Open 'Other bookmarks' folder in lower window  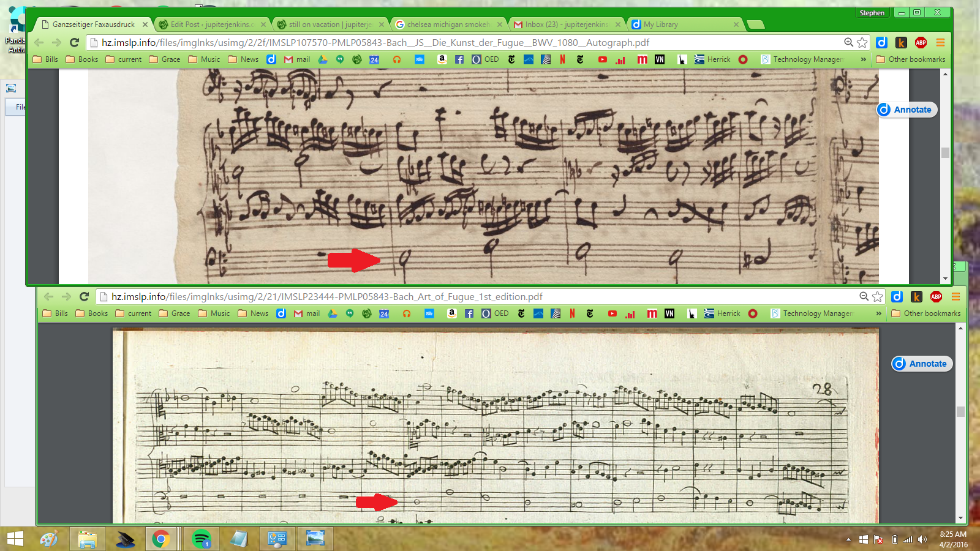926,313
